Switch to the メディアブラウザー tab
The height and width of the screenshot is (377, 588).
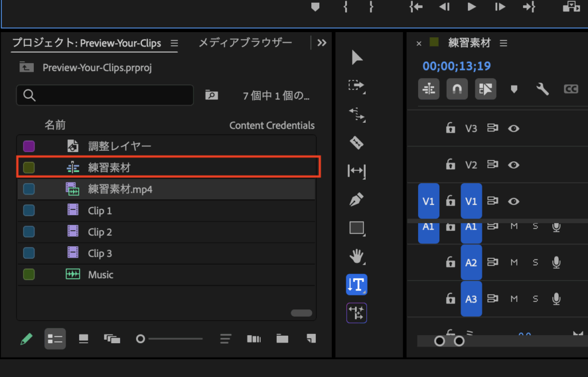pos(245,42)
